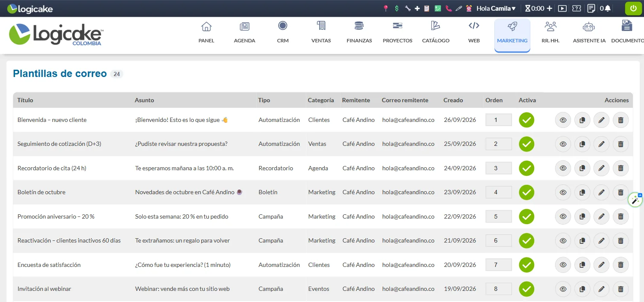Click the red map pin icon
This screenshot has width=644, height=302.
[x=386, y=8]
